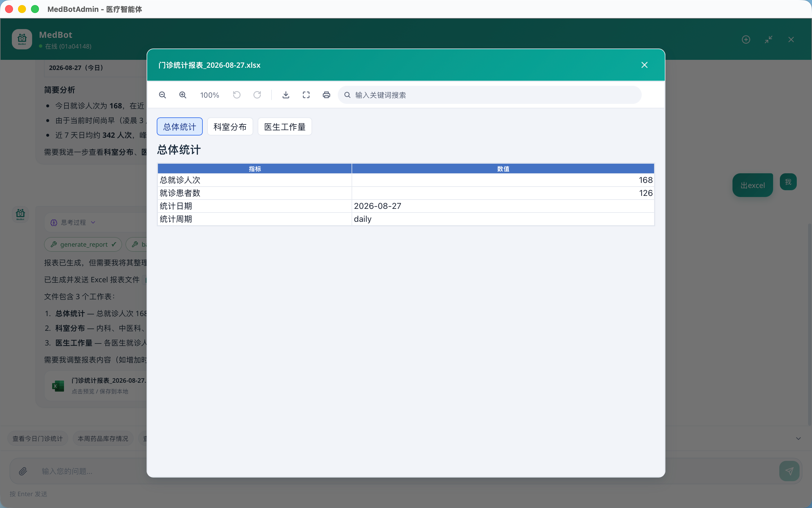
Task: Select the value 168 cell
Action: coord(503,180)
